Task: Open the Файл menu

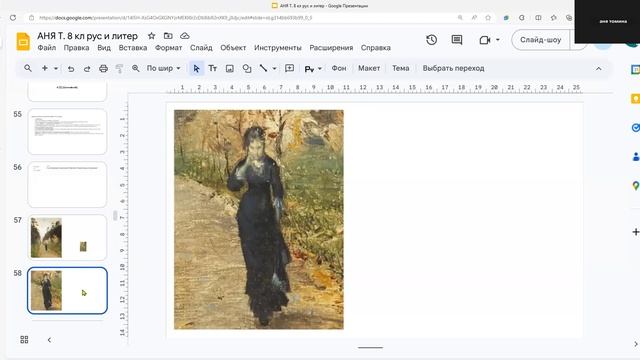Action: pos(47,48)
